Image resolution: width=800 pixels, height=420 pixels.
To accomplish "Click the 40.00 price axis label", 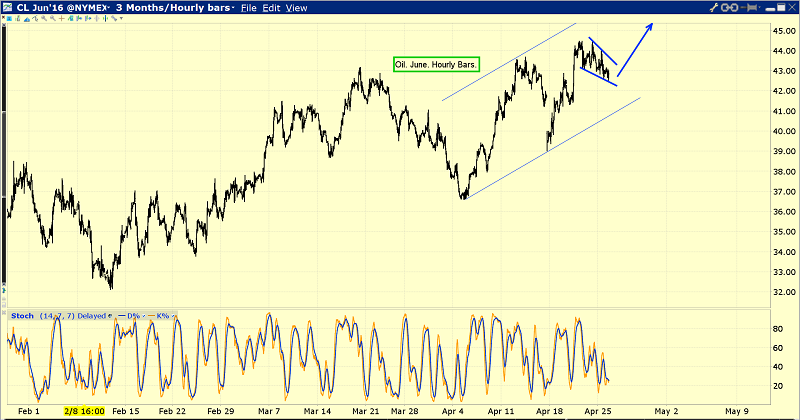I will (784, 131).
